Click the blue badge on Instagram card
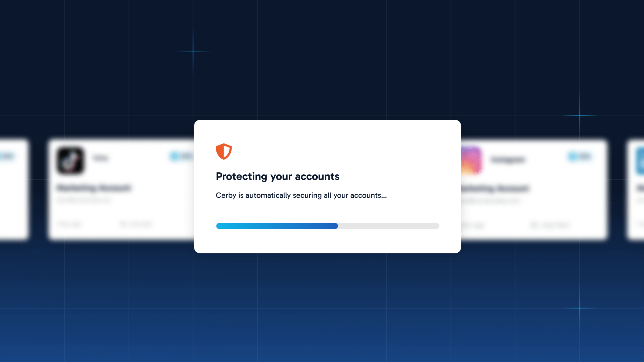 tap(580, 156)
